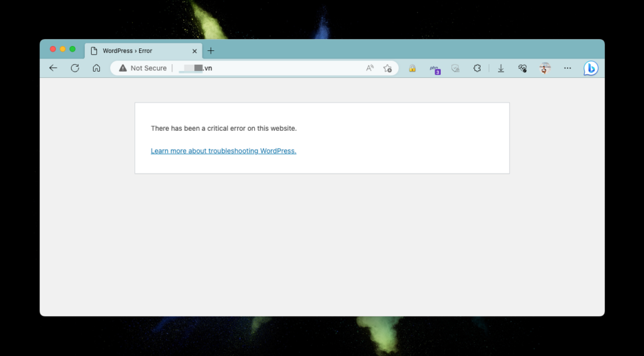Add this page to favorites
This screenshot has height=356, width=644.
click(387, 68)
